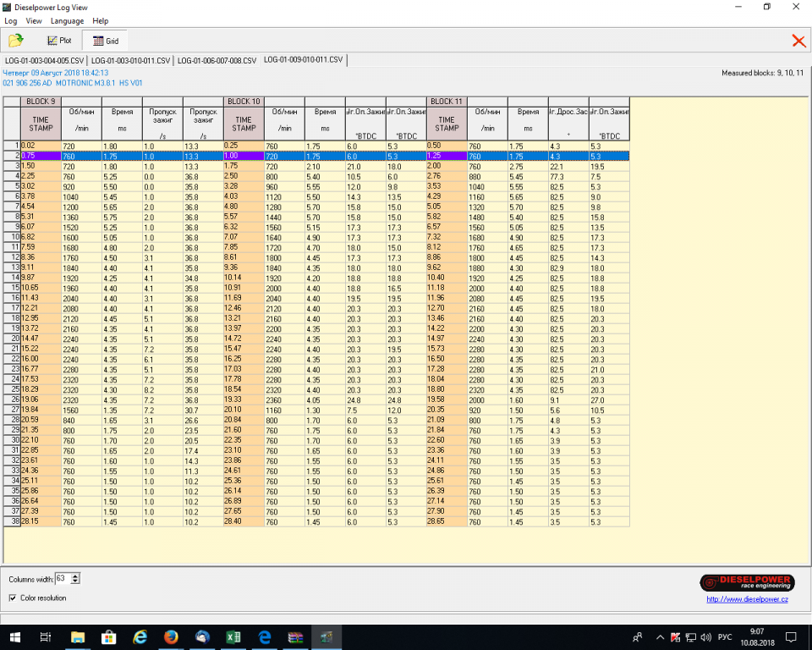
Task: Open the Language menu
Action: pos(67,20)
